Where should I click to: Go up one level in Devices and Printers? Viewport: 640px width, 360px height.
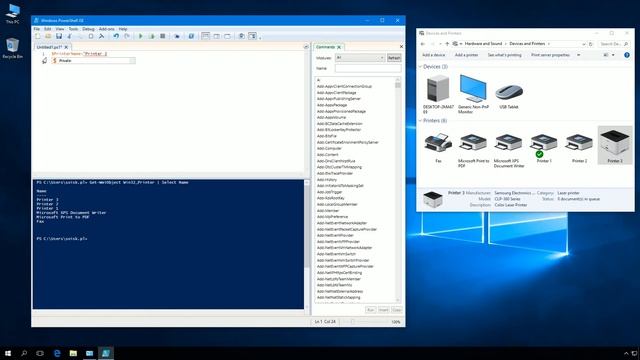pyautogui.click(x=447, y=44)
